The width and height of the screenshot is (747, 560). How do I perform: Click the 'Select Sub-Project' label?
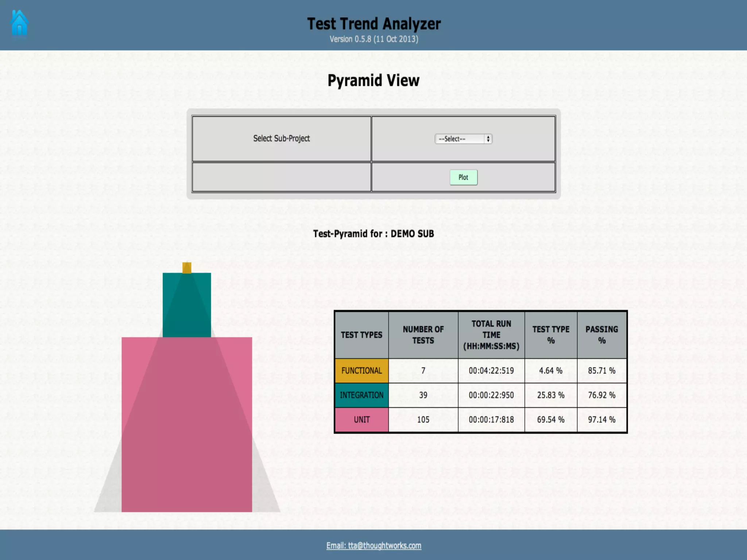(x=282, y=139)
